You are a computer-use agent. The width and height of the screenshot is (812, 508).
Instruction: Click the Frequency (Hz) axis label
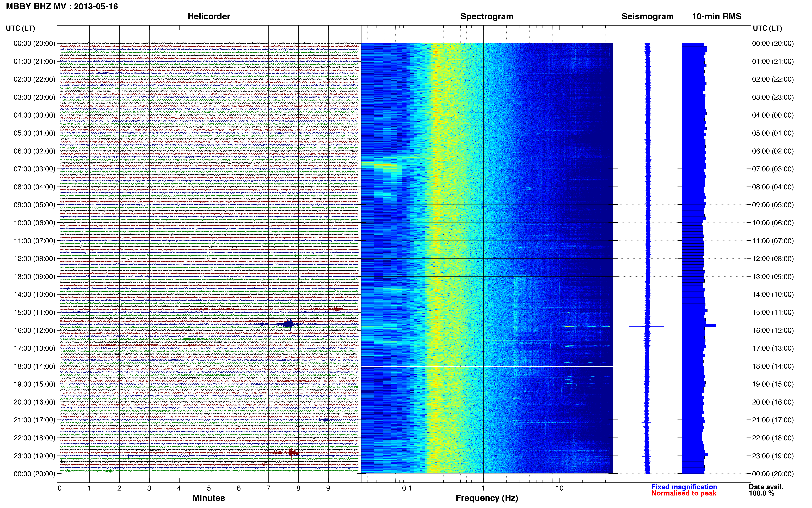pos(487,498)
